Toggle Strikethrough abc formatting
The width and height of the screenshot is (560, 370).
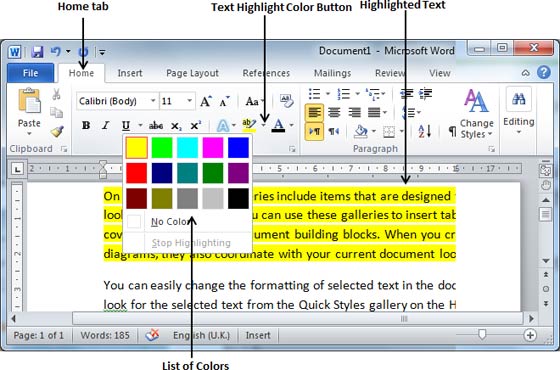(156, 126)
